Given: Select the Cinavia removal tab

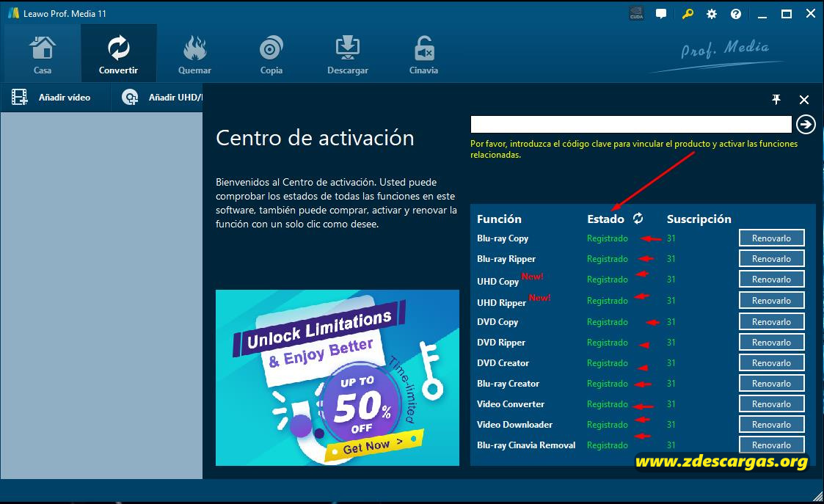Looking at the screenshot, I should [x=423, y=54].
